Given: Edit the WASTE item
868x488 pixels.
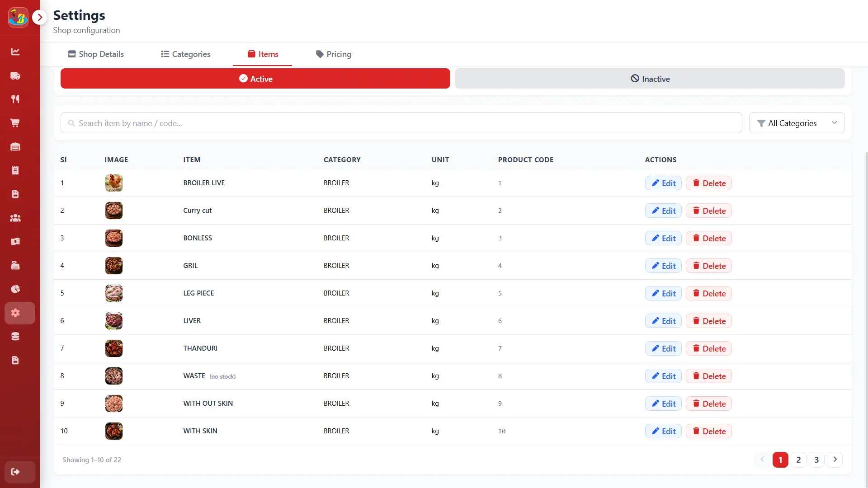Looking at the screenshot, I should 663,376.
